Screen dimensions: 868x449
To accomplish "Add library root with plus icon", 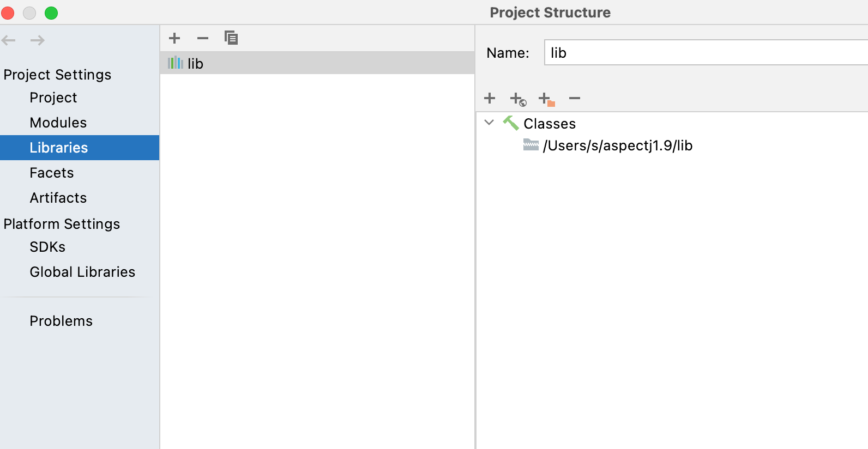I will click(x=490, y=98).
